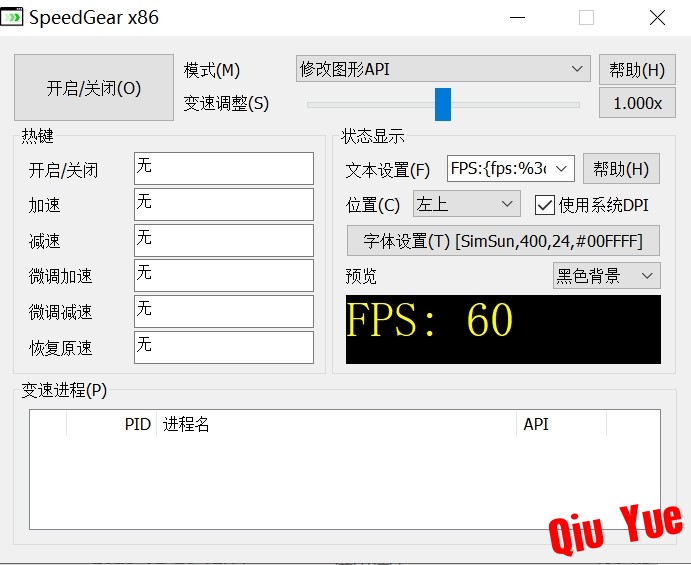The width and height of the screenshot is (691, 565).
Task: Open the 模式(M) dropdown showing 修改图形API
Action: pos(443,69)
